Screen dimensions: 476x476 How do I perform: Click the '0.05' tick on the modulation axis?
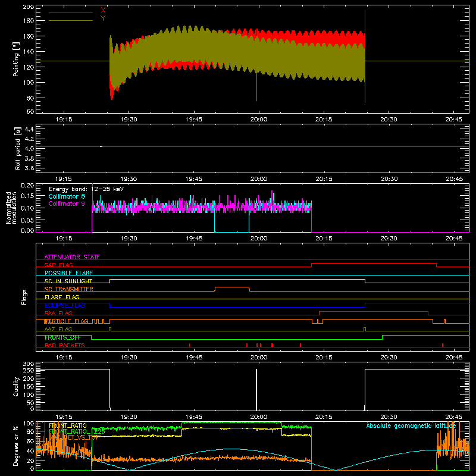(x=27, y=220)
